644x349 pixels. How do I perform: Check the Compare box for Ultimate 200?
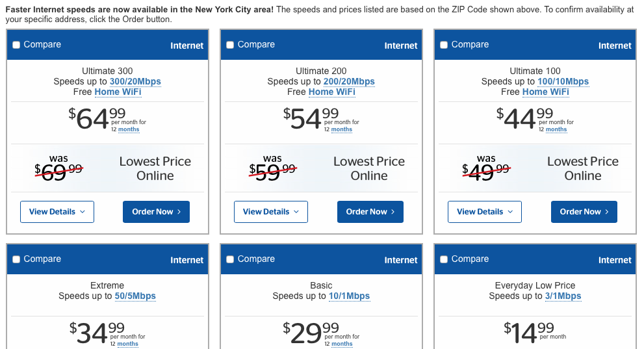(230, 45)
